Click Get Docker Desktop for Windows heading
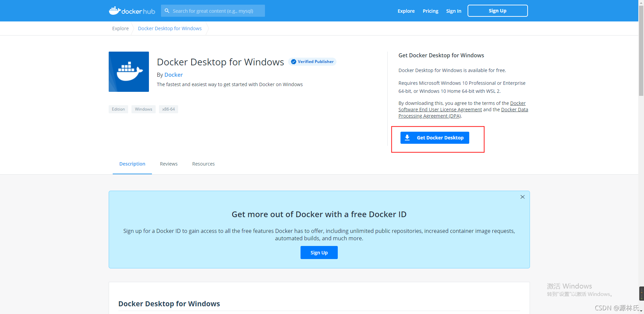This screenshot has width=644, height=314. [441, 55]
